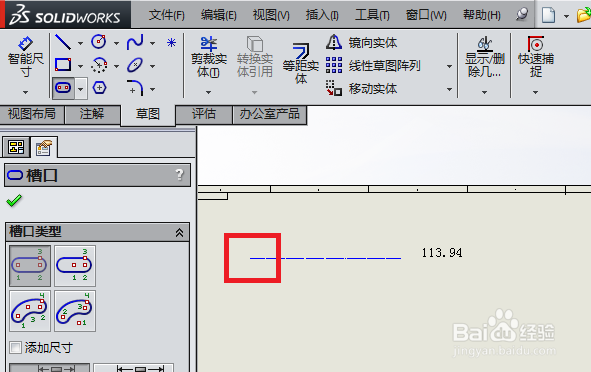591x372 pixels.
Task: Open the Line tool dropdown arrow
Action: [x=80, y=43]
